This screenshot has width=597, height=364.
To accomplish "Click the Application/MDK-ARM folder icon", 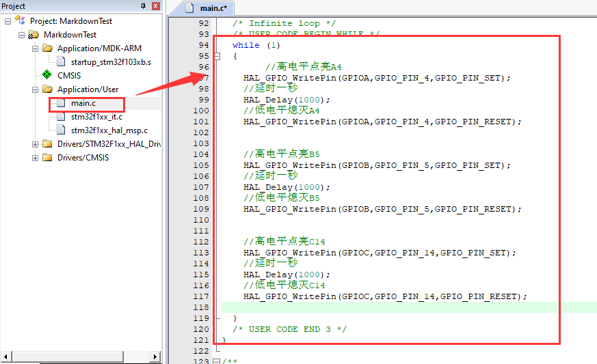I will (x=48, y=48).
